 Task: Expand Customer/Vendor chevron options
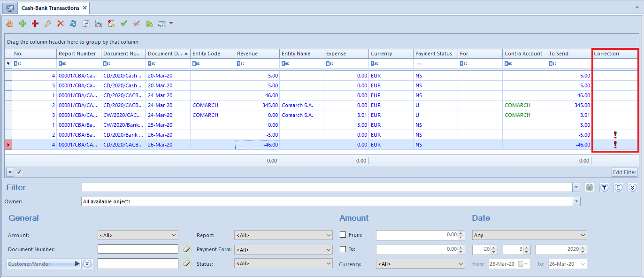[87, 263]
